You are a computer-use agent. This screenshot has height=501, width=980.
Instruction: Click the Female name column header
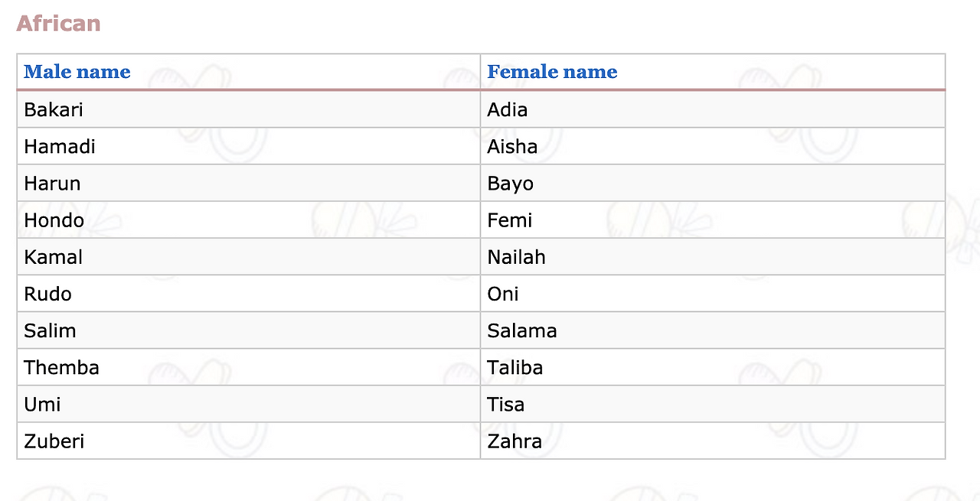coord(552,72)
